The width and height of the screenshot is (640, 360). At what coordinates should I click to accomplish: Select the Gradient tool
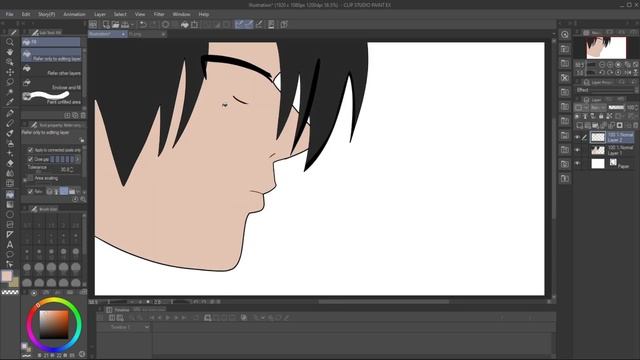pyautogui.click(x=10, y=204)
